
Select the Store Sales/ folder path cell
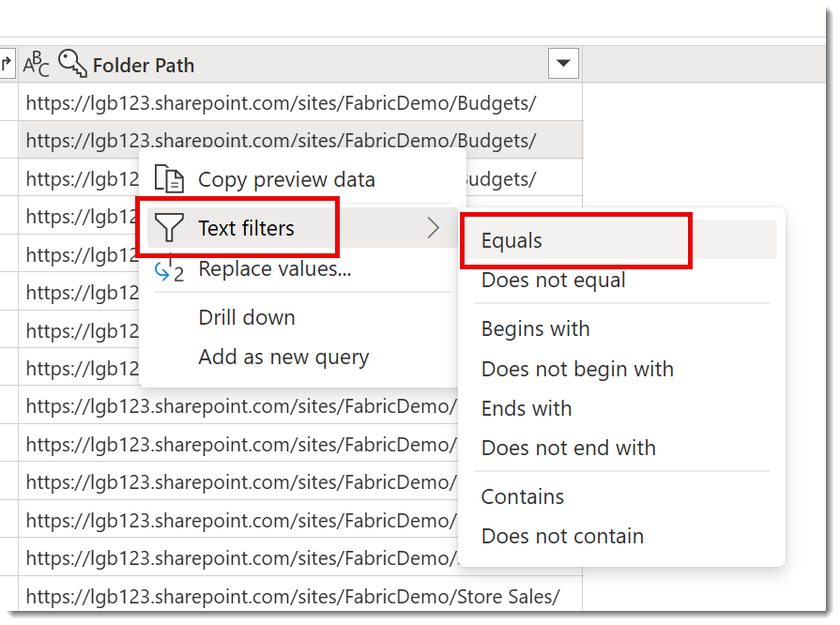coord(300,595)
